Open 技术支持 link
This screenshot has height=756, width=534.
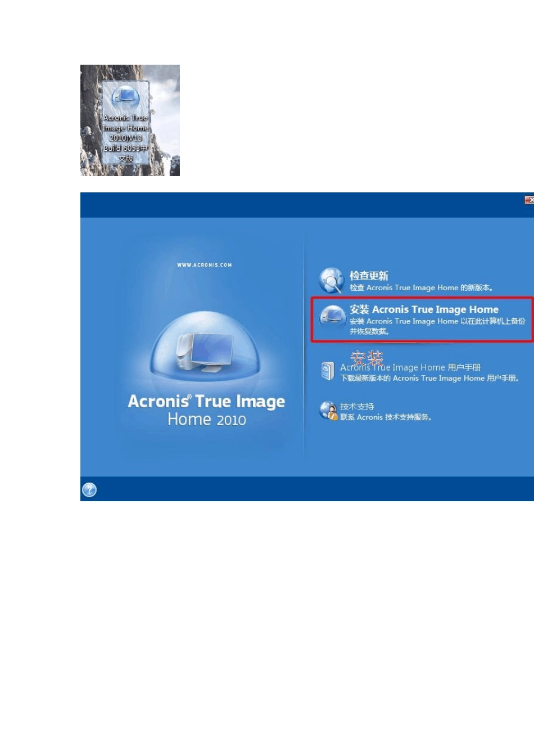[x=357, y=406]
